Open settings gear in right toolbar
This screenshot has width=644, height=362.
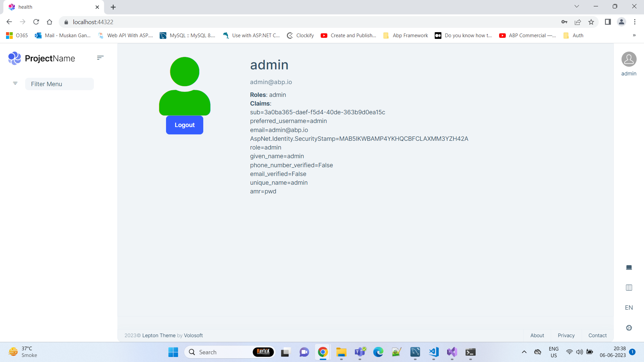pyautogui.click(x=629, y=328)
